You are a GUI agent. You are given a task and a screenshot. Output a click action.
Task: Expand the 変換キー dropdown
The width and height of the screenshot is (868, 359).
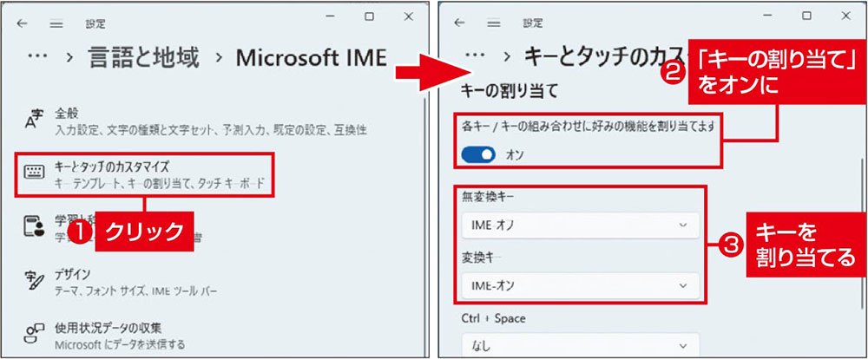580,286
